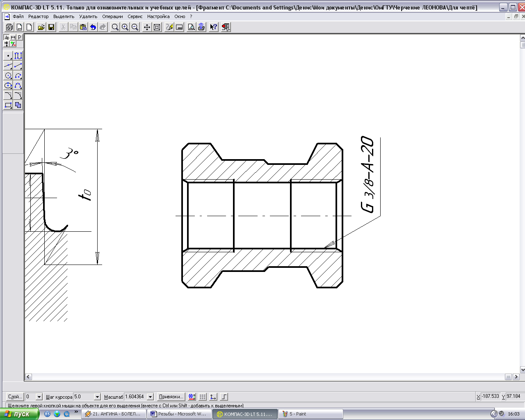Select the Hatch fill tool
The width and height of the screenshot is (525, 420).
18,105
